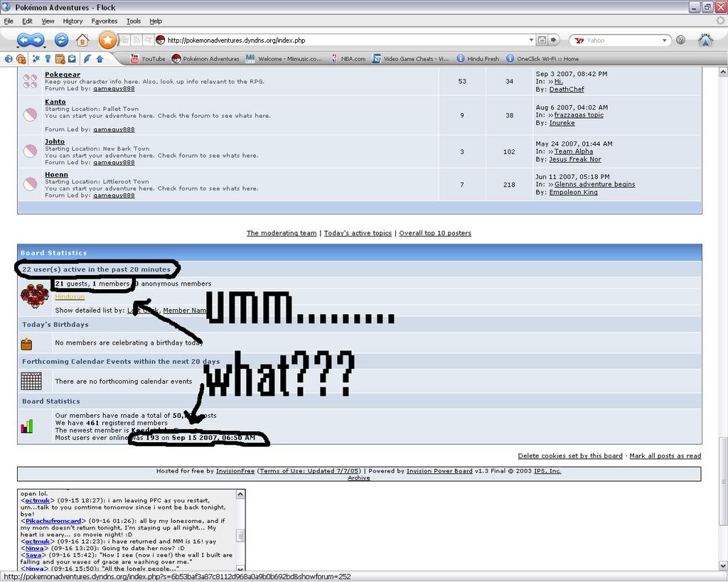Click the Go arrow next to address bar

555,41
